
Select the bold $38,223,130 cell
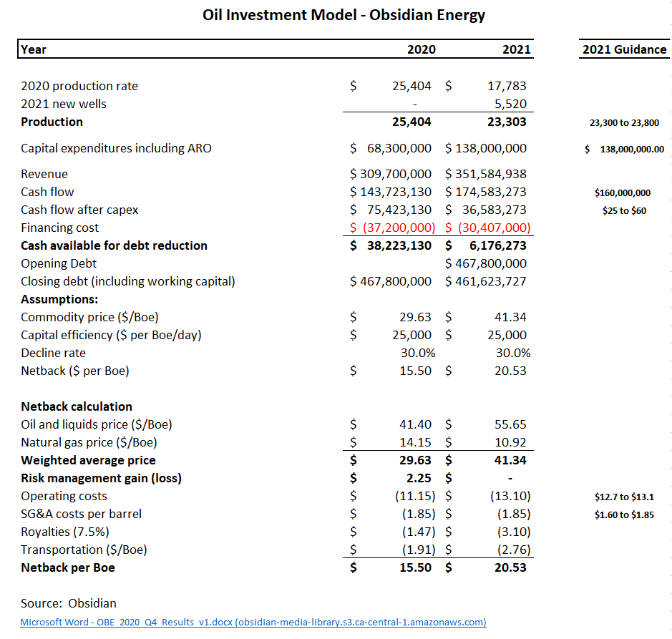coord(391,245)
